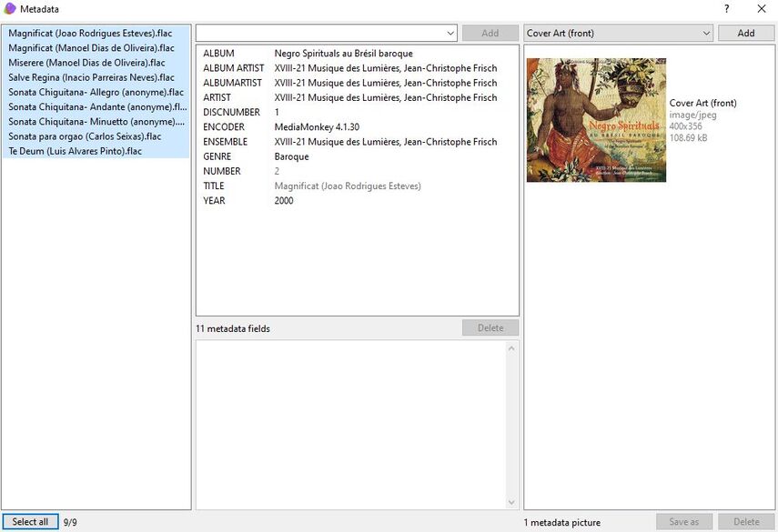This screenshot has width=778, height=532.
Task: Click the down arrow of the text area scrollbar
Action: [511, 502]
